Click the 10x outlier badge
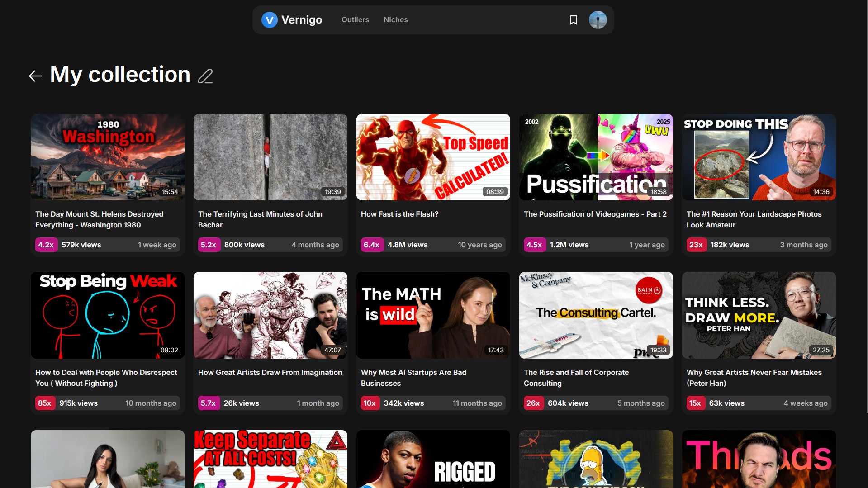Image resolution: width=868 pixels, height=488 pixels. click(x=370, y=403)
